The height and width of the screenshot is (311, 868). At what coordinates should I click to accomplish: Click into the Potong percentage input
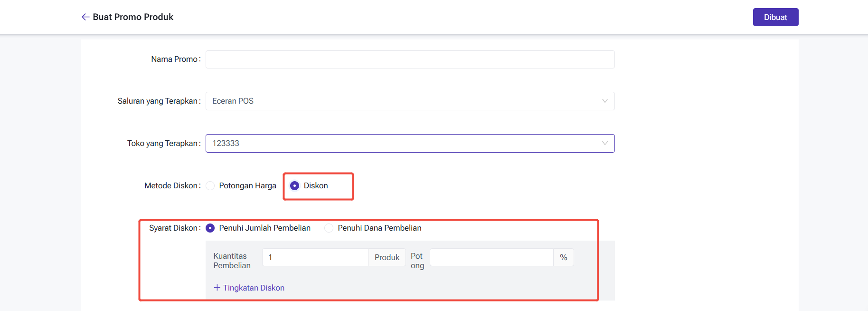click(491, 257)
